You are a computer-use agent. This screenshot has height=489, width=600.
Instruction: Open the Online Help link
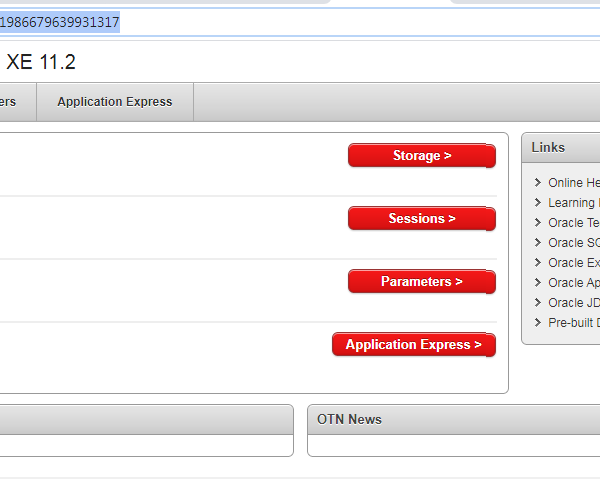(574, 183)
